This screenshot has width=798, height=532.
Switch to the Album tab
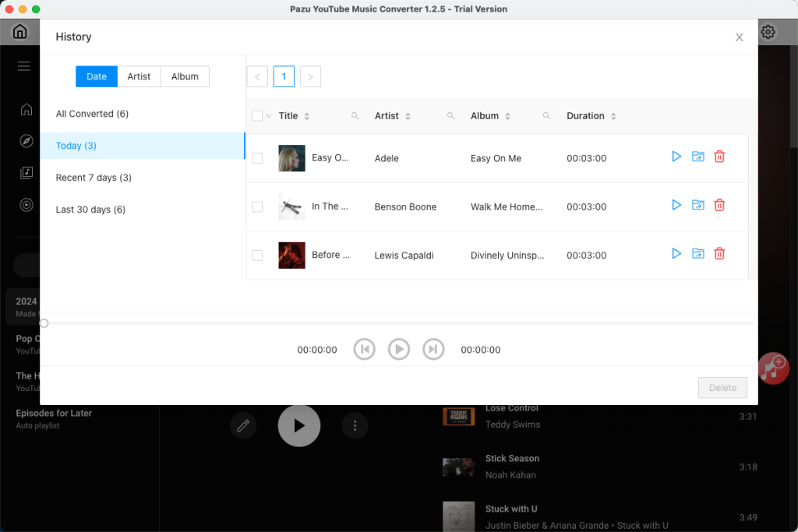coord(184,76)
